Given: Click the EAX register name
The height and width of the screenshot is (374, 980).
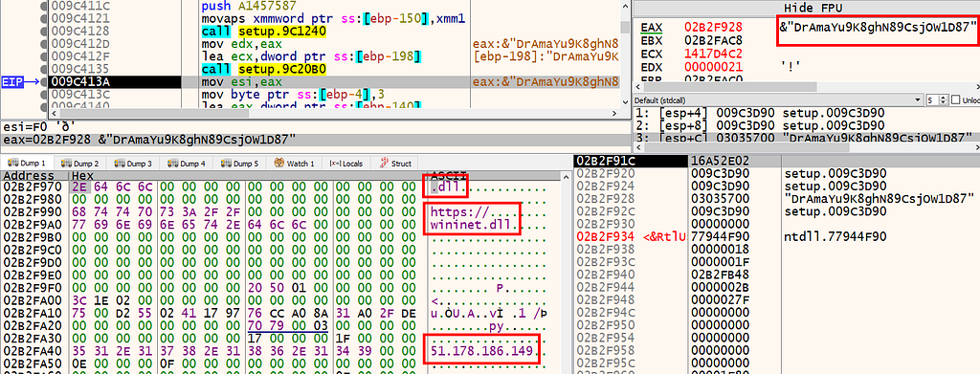Looking at the screenshot, I should pos(651,27).
